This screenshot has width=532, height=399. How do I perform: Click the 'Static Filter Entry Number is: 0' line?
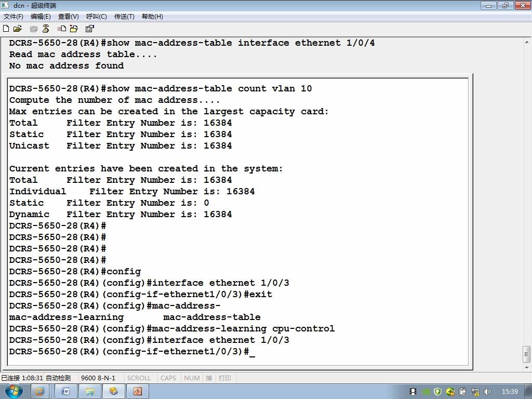[109, 203]
